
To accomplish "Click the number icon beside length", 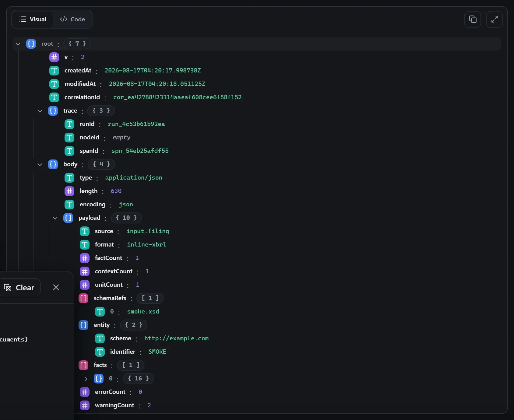I will click(x=69, y=191).
